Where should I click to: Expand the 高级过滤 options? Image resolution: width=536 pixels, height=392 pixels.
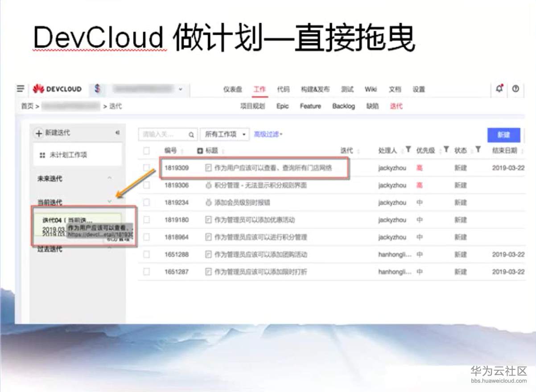tap(268, 134)
